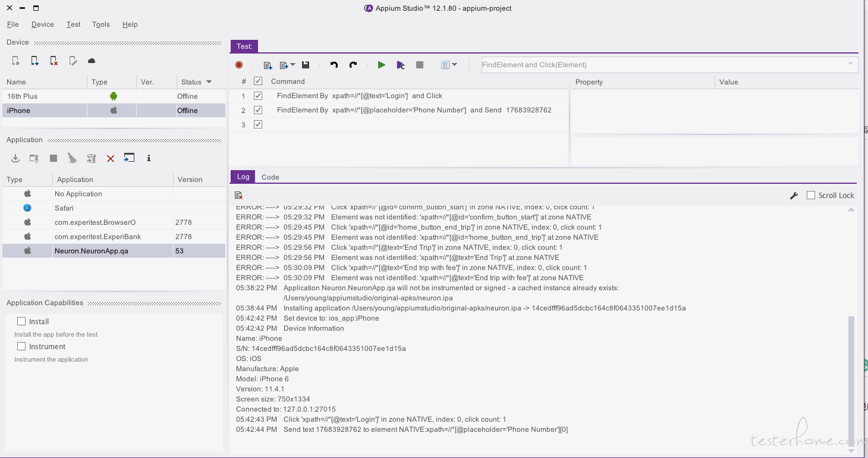The width and height of the screenshot is (868, 458).
Task: Open the export test dropdown arrow
Action: (293, 65)
